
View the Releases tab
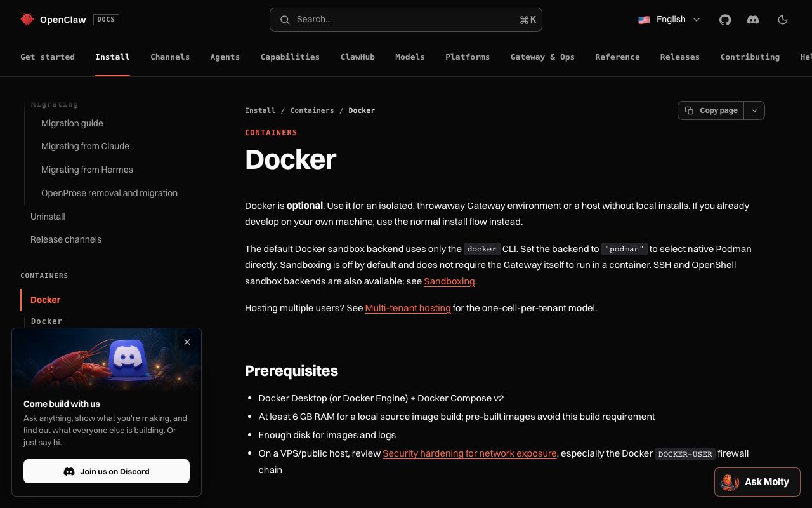679,57
